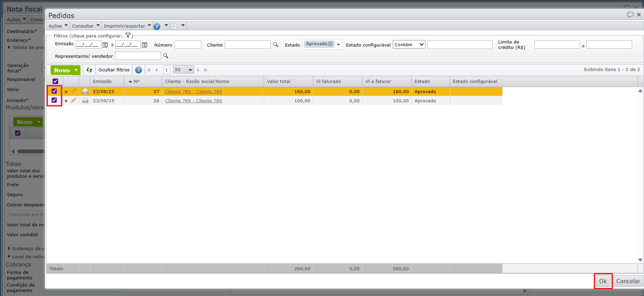Remove the Aprovado tag from Estado filter
The width and height of the screenshot is (644, 296).
pyautogui.click(x=330, y=44)
